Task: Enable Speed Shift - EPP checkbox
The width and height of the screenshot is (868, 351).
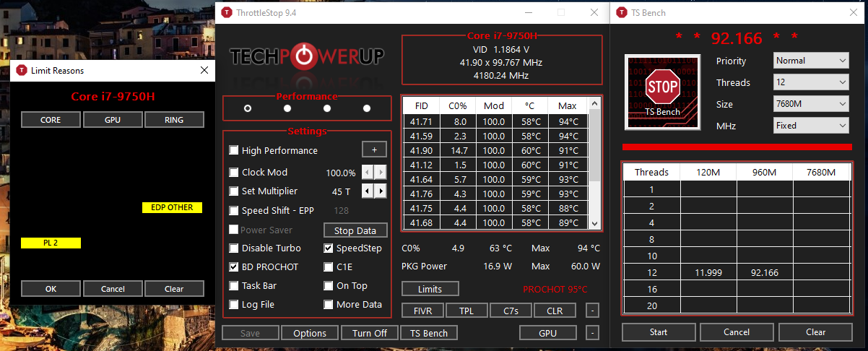Action: pyautogui.click(x=233, y=211)
